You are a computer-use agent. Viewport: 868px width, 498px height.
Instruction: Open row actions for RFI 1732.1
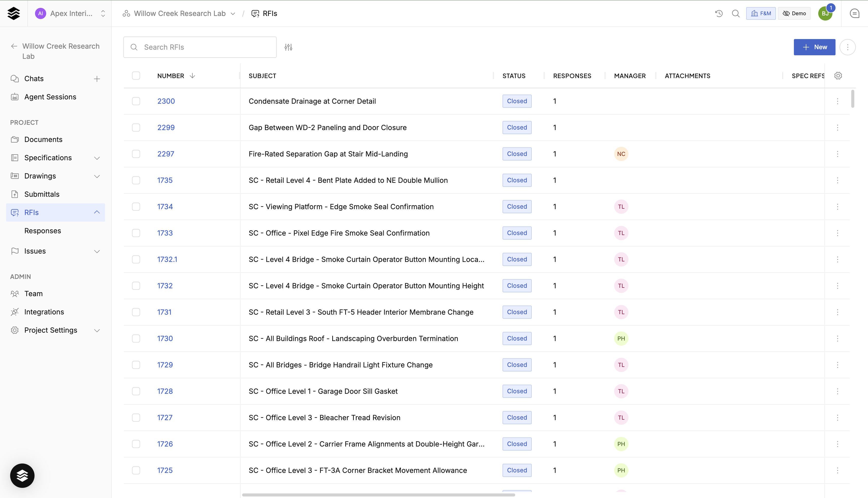838,259
